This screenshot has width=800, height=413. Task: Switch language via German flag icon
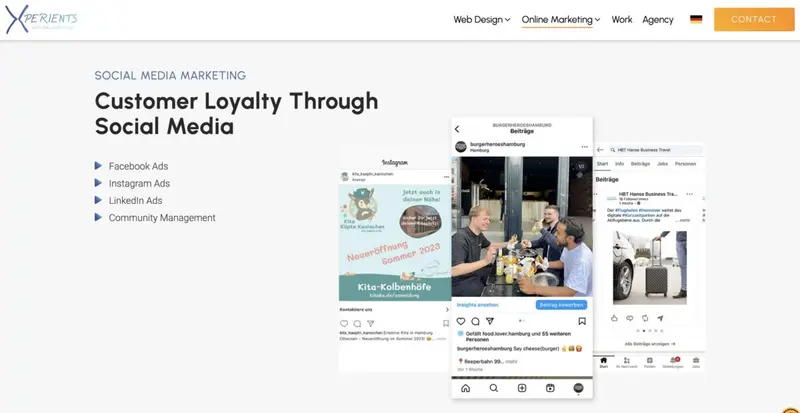696,19
